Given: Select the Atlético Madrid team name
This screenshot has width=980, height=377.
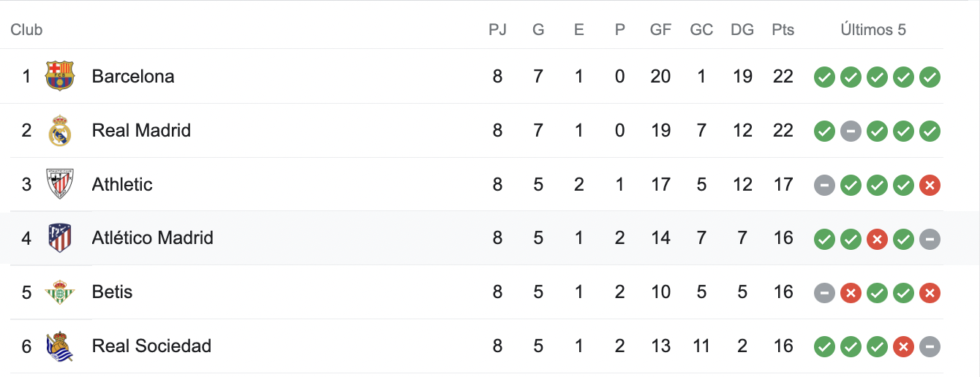Looking at the screenshot, I should (x=152, y=237).
